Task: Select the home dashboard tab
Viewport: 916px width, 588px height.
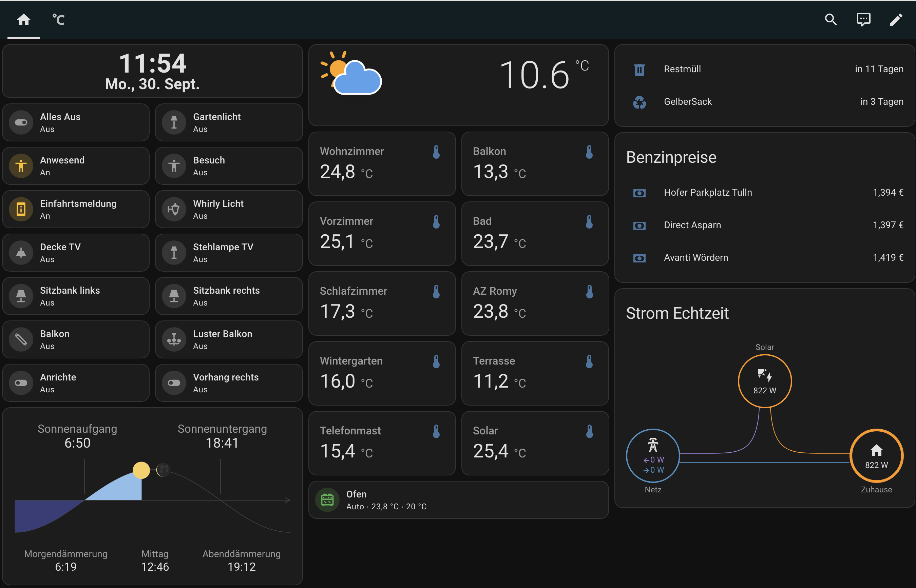Action: (x=24, y=19)
